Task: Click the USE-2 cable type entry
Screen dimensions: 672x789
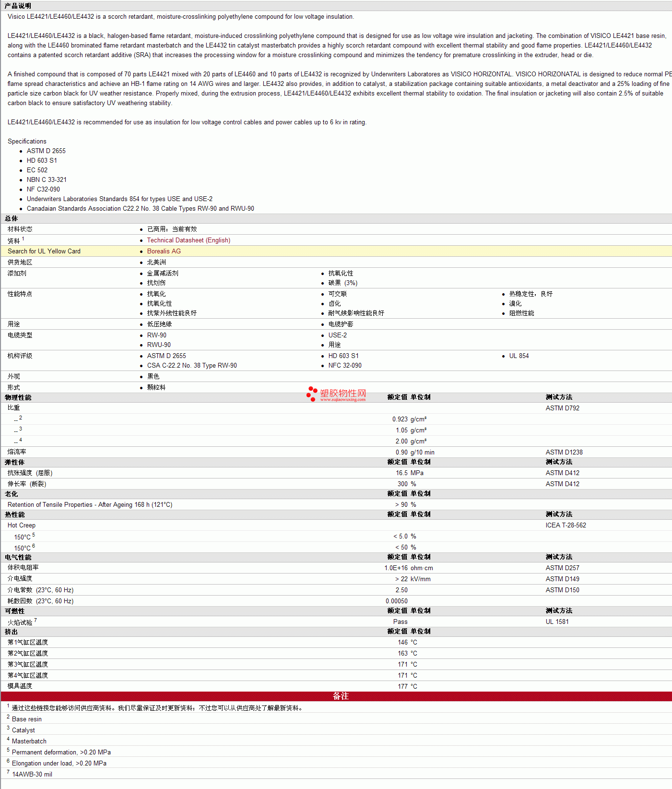Action: [x=338, y=335]
